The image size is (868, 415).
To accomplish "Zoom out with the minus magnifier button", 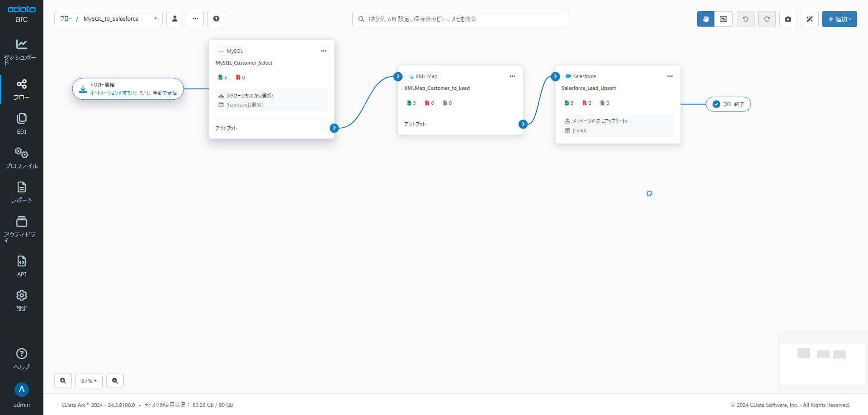I will 115,381.
